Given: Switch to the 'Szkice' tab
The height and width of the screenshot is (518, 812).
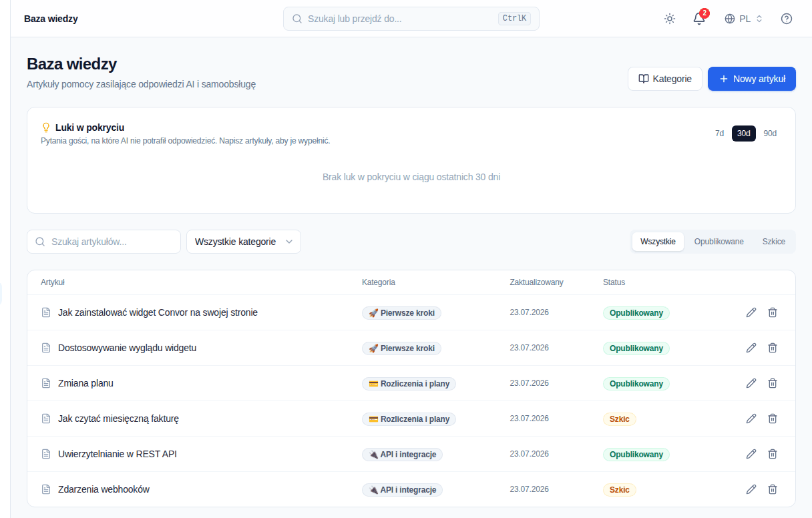Looking at the screenshot, I should click(774, 242).
